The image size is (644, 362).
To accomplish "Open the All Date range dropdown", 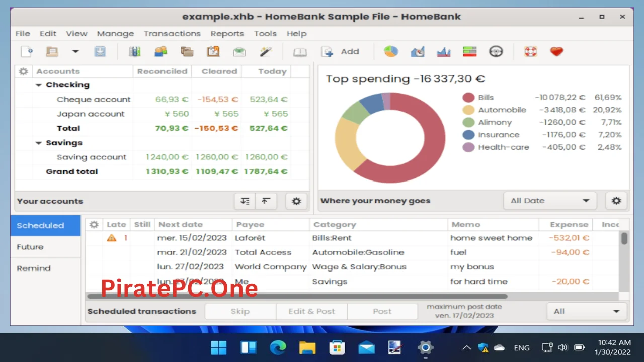I will click(x=549, y=200).
